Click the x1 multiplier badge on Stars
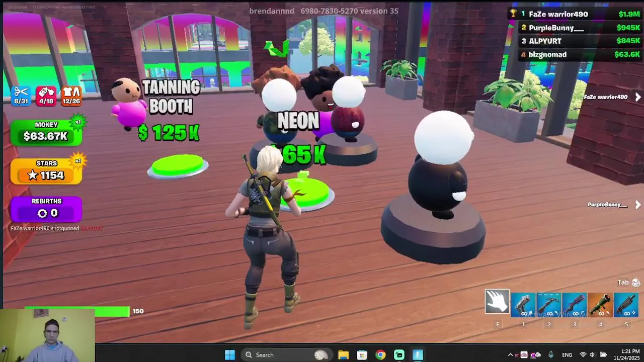The image size is (644, 362). click(x=78, y=161)
